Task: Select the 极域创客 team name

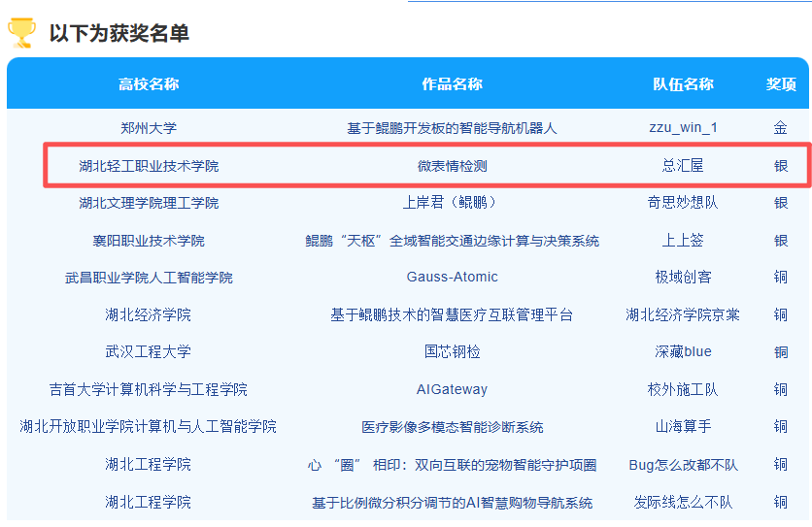Action: click(683, 278)
